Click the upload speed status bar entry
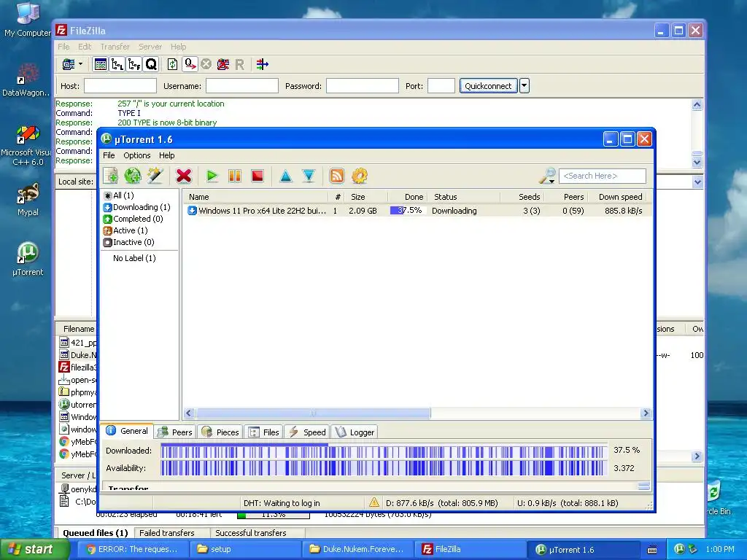 [568, 503]
